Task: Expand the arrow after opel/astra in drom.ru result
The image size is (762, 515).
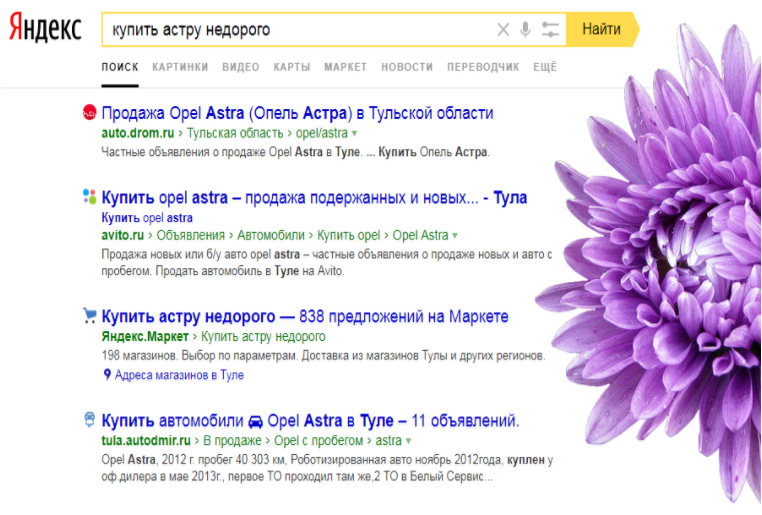Action: [x=354, y=133]
